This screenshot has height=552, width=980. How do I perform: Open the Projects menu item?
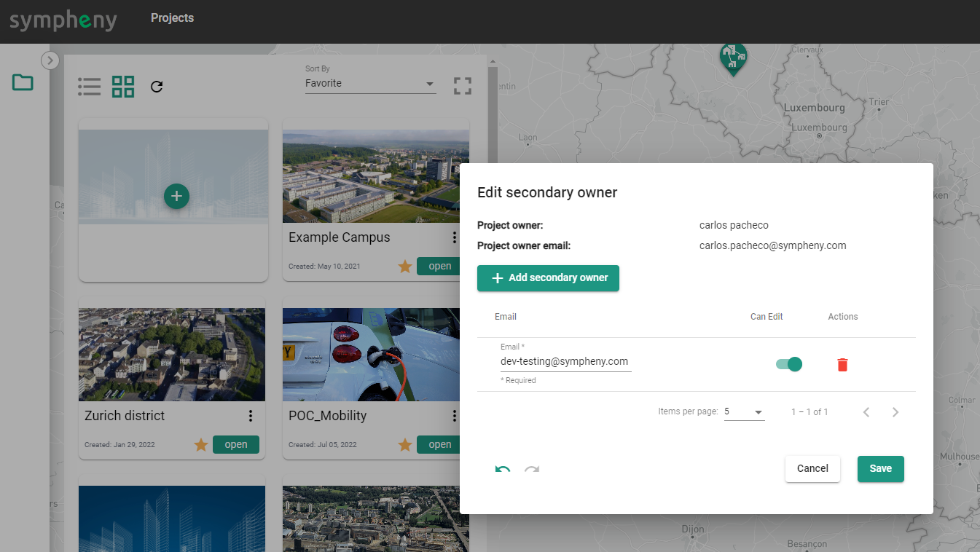[x=172, y=18]
